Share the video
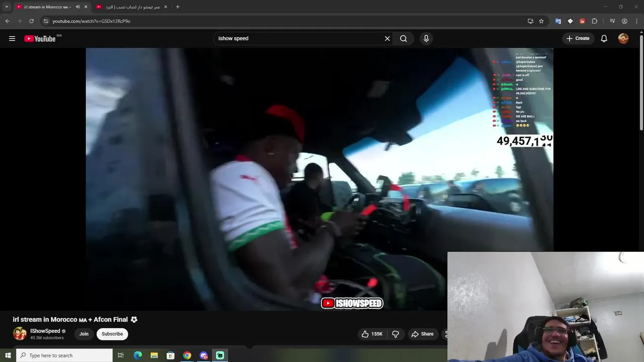 (x=423, y=334)
